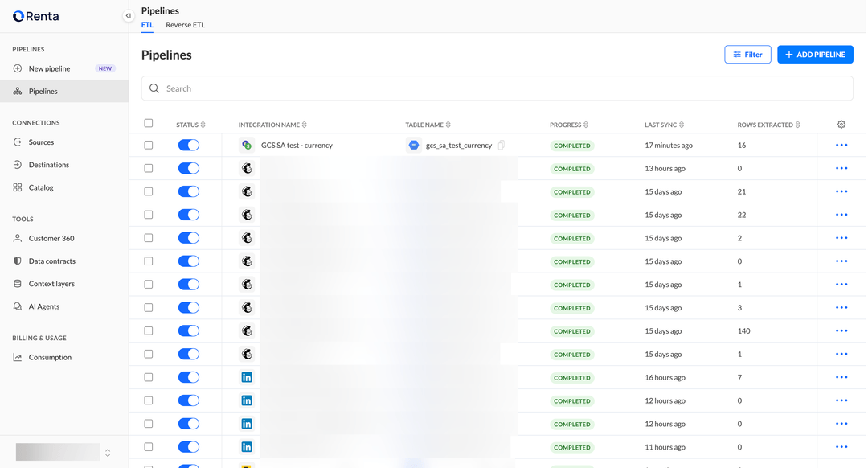The height and width of the screenshot is (468, 868).
Task: Click the Context layers database icon
Action: pyautogui.click(x=18, y=284)
